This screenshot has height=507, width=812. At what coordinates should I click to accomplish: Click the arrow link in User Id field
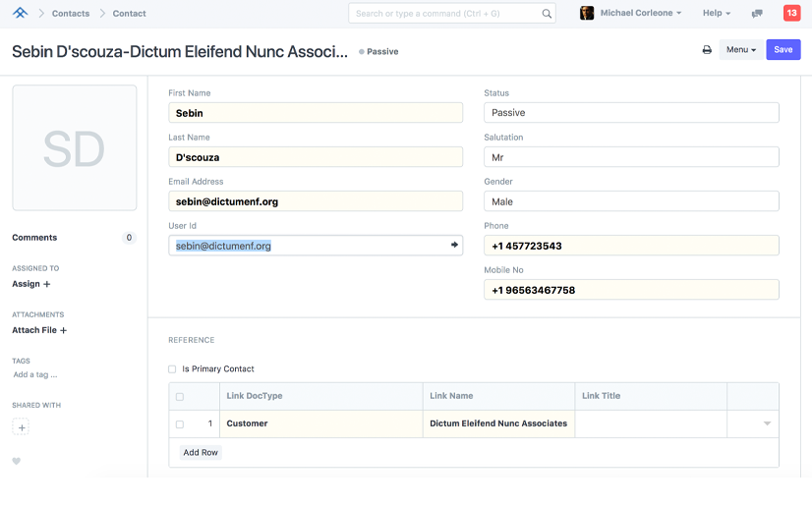pyautogui.click(x=454, y=245)
